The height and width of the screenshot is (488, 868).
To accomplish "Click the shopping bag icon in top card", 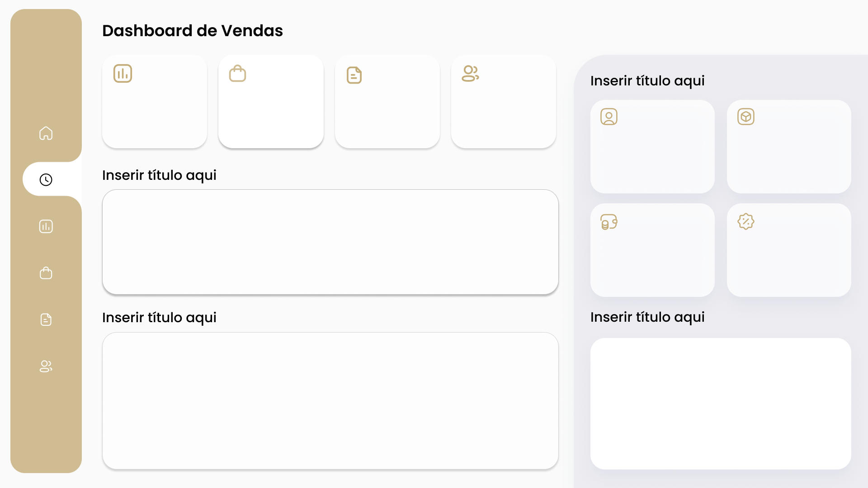I will coord(237,74).
